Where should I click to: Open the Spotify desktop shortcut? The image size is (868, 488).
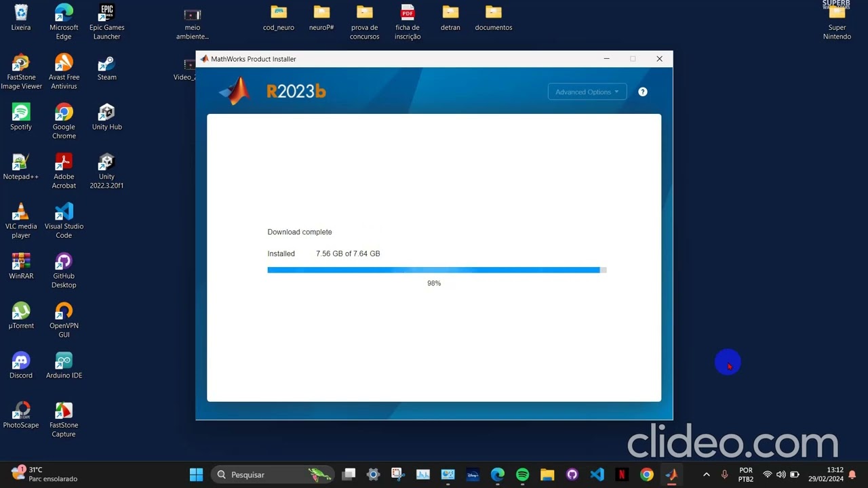[x=21, y=117]
